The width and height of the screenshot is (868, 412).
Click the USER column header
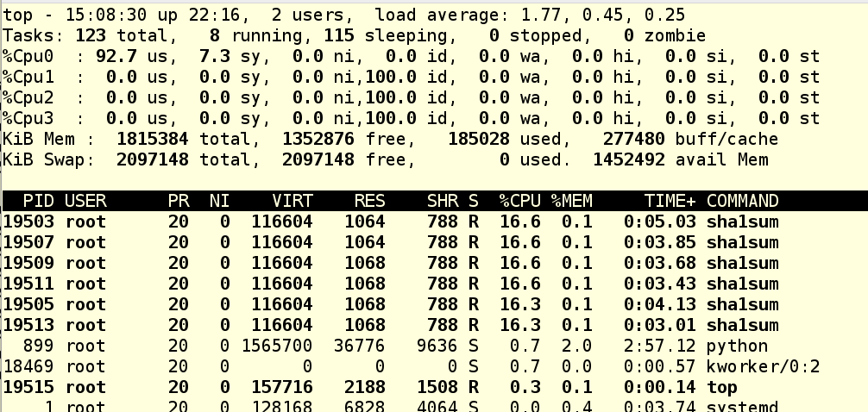coord(85,200)
